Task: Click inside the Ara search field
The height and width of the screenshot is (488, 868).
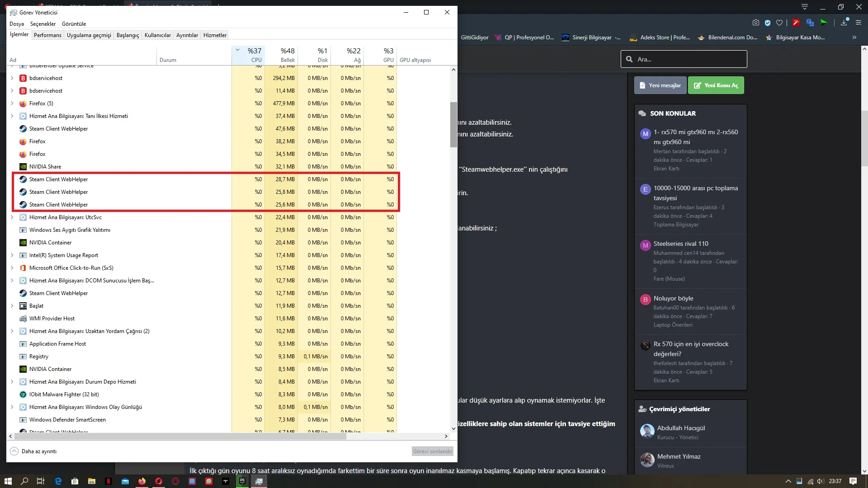Action: coord(684,59)
